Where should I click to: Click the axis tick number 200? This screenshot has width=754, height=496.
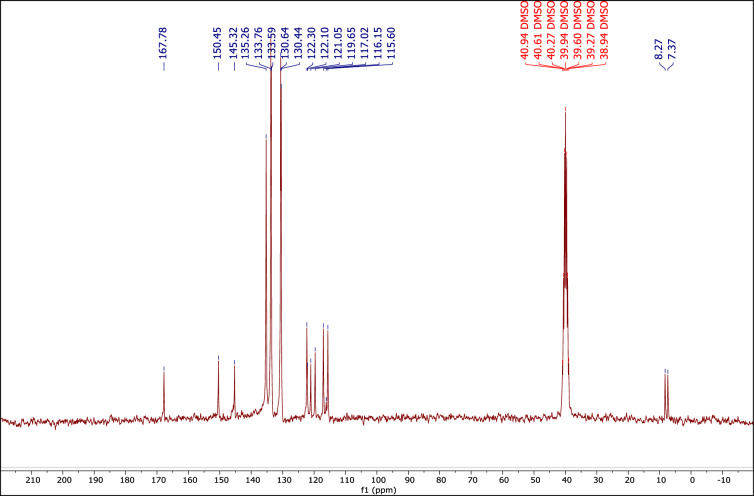pos(64,480)
